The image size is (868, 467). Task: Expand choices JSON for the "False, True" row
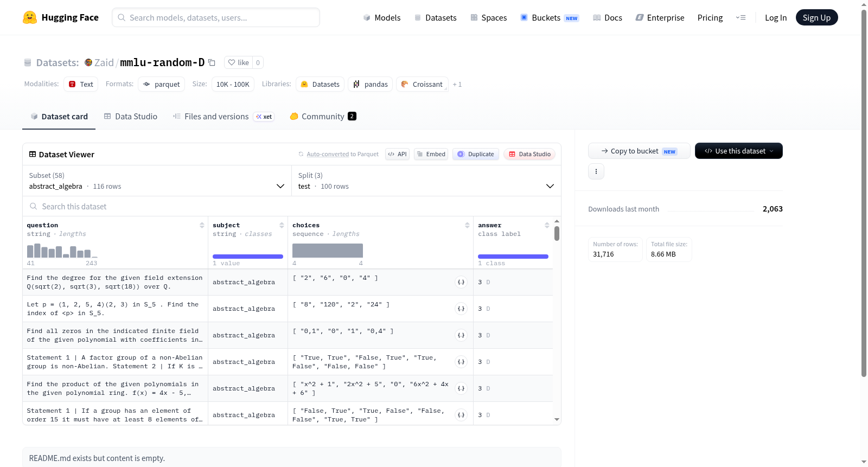[461, 415]
